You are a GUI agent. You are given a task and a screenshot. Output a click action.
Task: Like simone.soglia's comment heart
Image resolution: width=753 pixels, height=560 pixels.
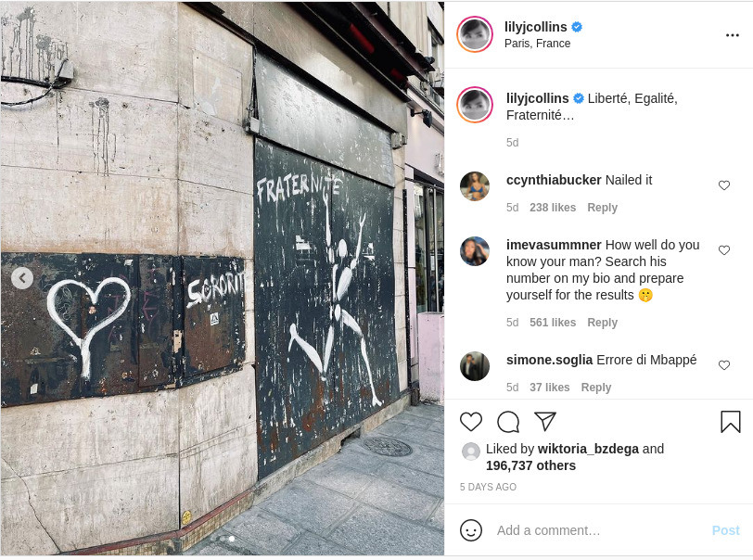[x=724, y=365]
